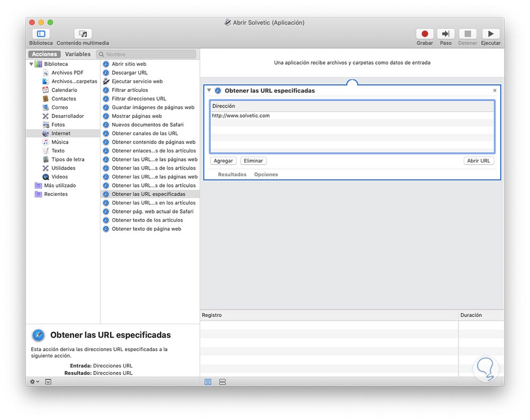Select Obtener contenido de páginas web
Image resolution: width=530 pixels, height=420 pixels.
(154, 142)
